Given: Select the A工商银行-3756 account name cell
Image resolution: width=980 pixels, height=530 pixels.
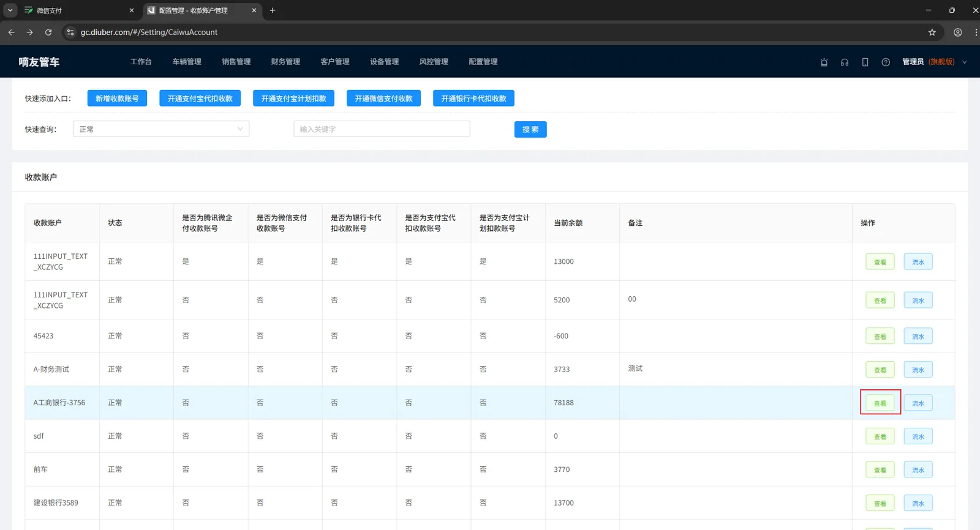Looking at the screenshot, I should 62,403.
